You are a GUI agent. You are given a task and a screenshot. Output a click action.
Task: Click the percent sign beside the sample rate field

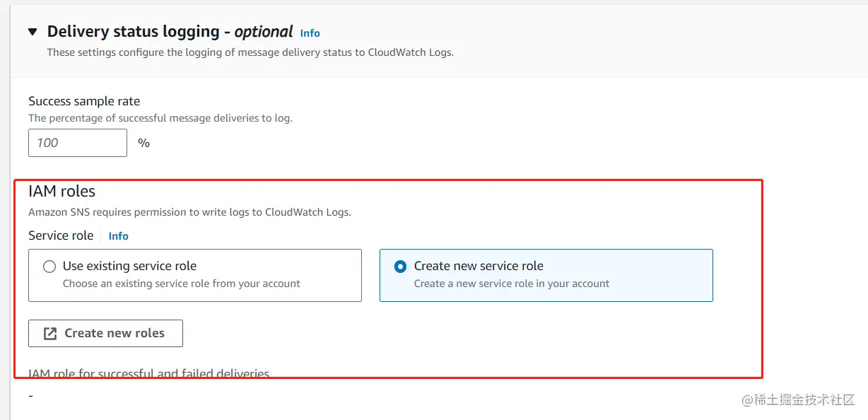tap(143, 143)
